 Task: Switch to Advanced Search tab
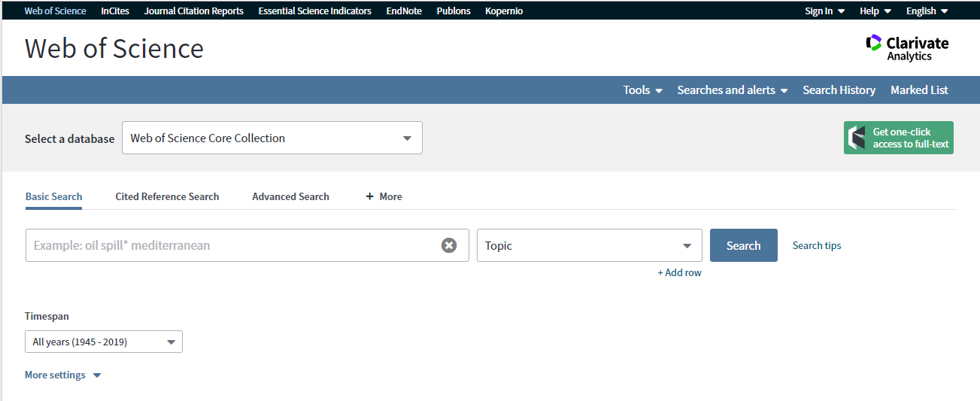point(290,196)
